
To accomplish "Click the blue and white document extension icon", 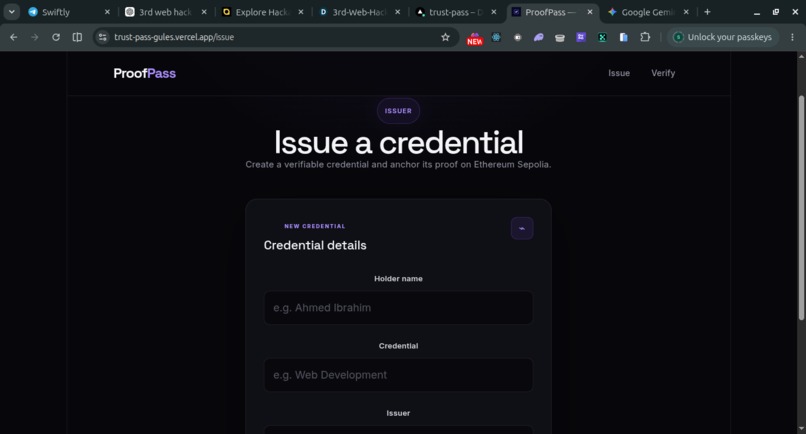I will (x=624, y=37).
